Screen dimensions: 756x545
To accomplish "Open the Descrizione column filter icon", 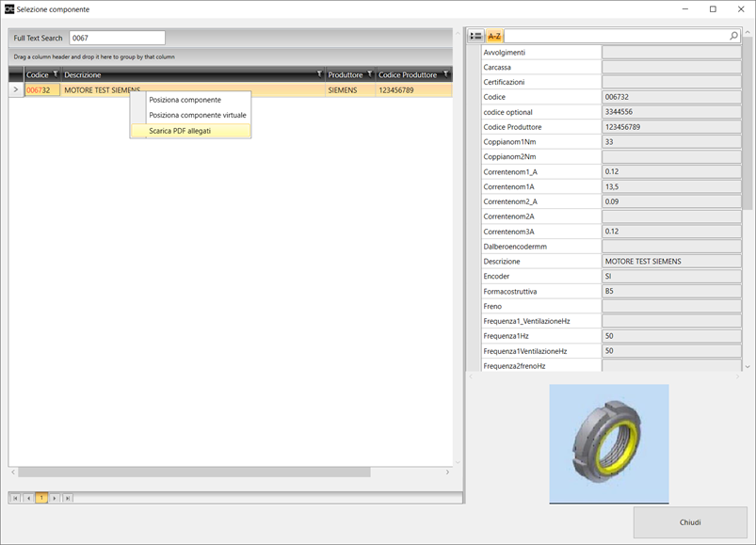I will pyautogui.click(x=319, y=74).
